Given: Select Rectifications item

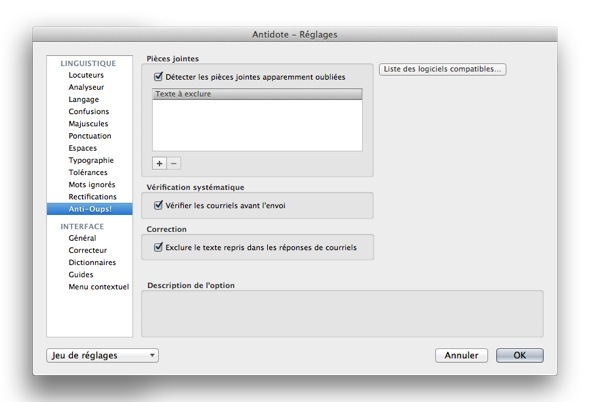Looking at the screenshot, I should click(92, 197).
